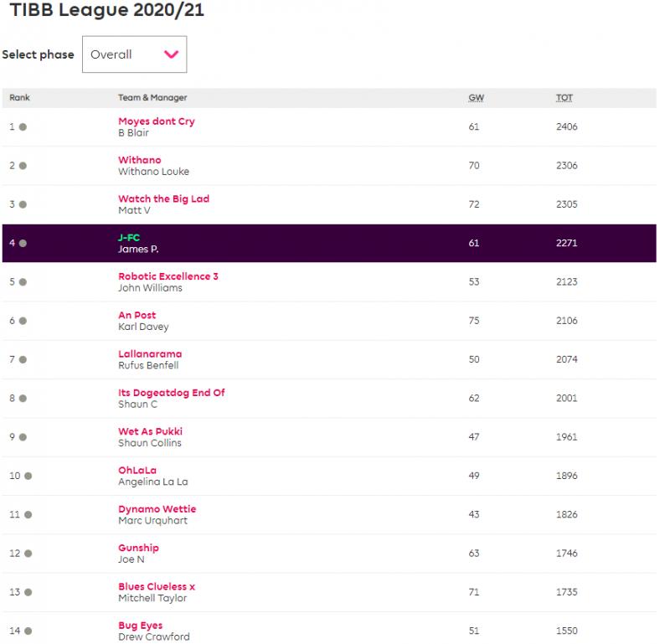
Task: Click rank status dot beside rank 10
Action: [28, 476]
